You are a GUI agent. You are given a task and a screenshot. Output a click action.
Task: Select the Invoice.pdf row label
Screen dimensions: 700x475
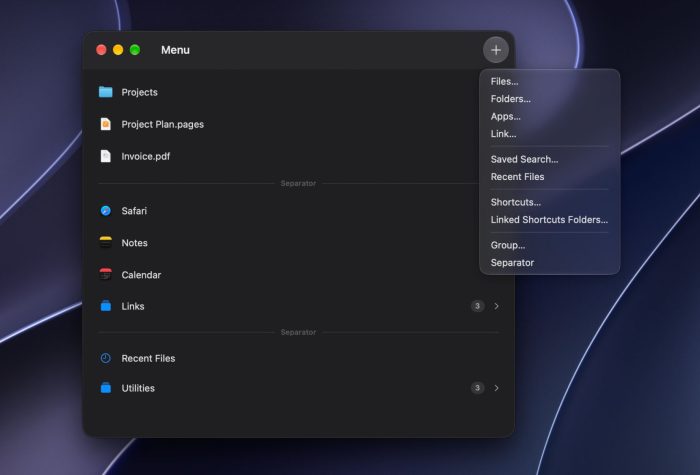[146, 156]
